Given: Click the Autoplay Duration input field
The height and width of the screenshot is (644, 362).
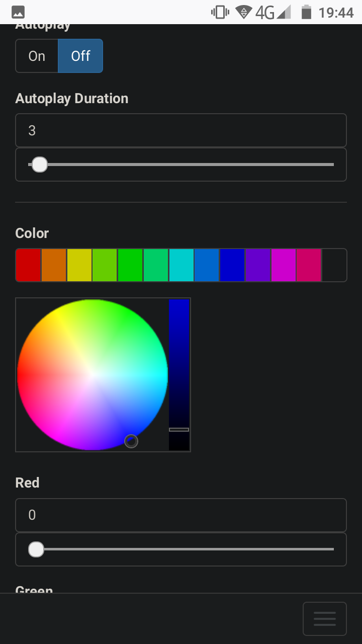Looking at the screenshot, I should (181, 130).
